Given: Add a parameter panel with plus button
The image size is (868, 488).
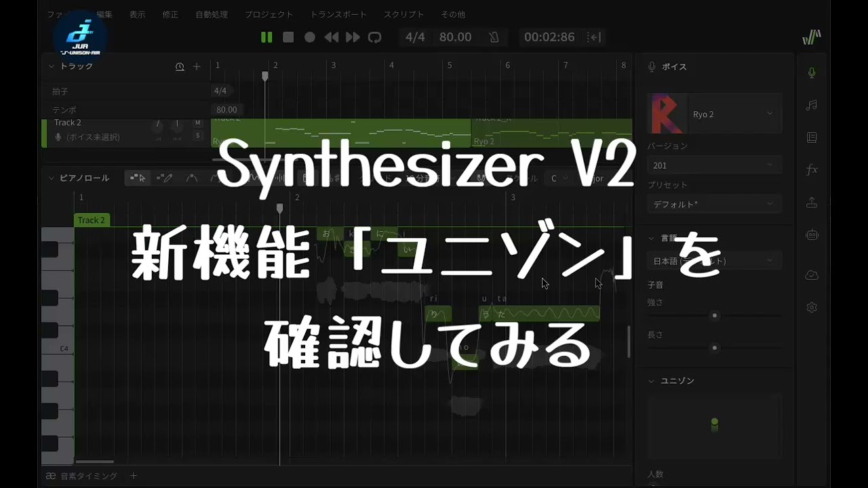Looking at the screenshot, I should click(x=134, y=476).
